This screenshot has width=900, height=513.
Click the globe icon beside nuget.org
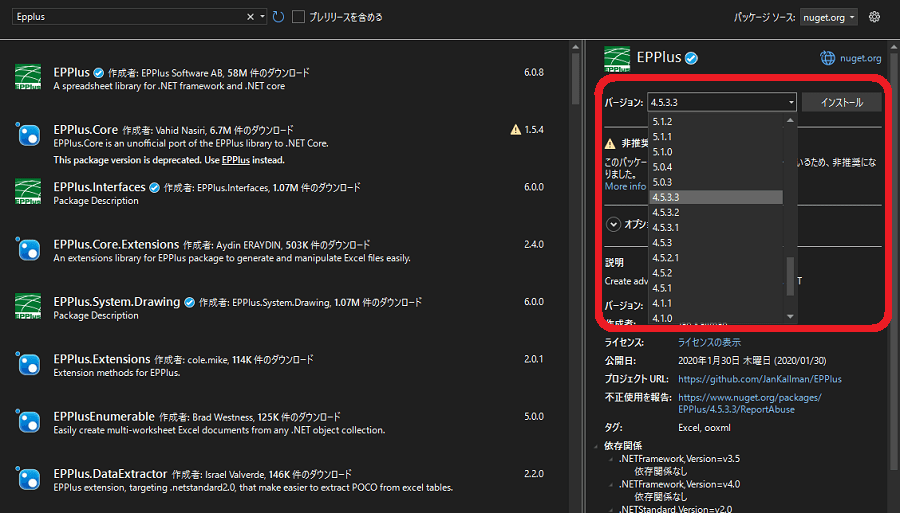(x=827, y=58)
